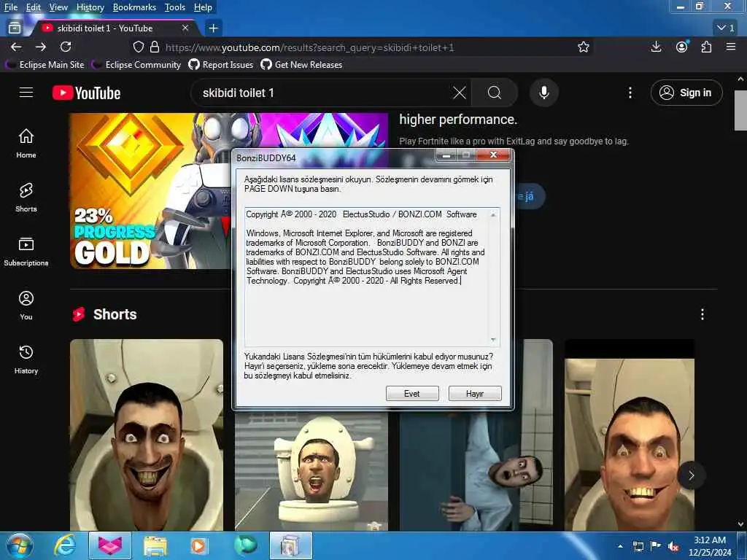Click the YouTube search magnifier button
Screen dimensions: 747x560
click(x=495, y=93)
